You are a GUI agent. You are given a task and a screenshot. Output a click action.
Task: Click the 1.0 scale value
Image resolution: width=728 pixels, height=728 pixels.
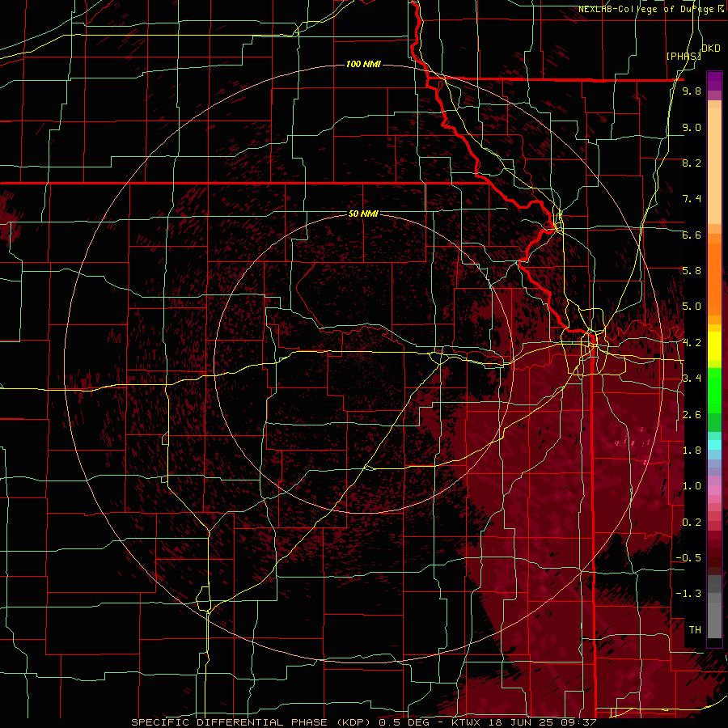tap(692, 486)
